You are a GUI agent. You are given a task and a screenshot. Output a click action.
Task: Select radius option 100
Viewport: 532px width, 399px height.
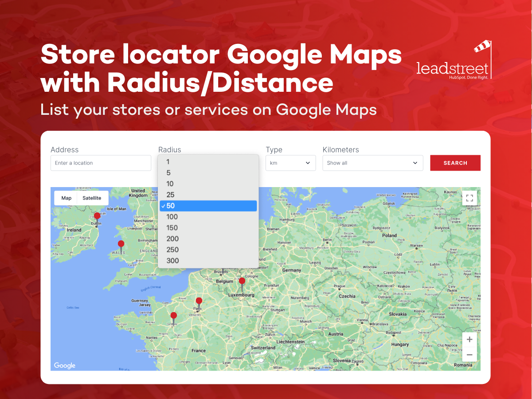[208, 217]
